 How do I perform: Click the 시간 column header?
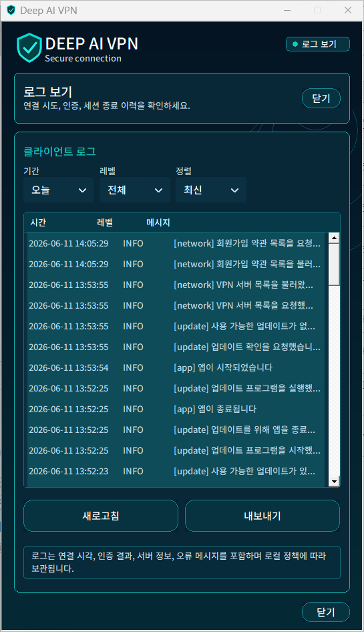tap(38, 222)
